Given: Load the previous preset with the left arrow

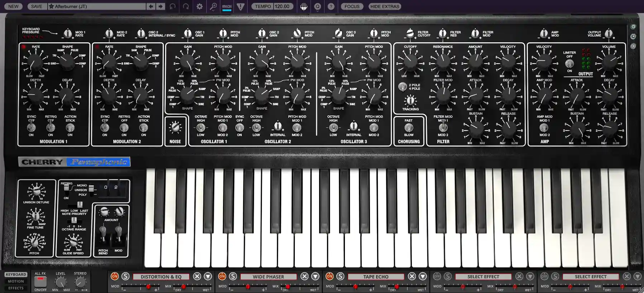Looking at the screenshot, I should click(x=151, y=6).
